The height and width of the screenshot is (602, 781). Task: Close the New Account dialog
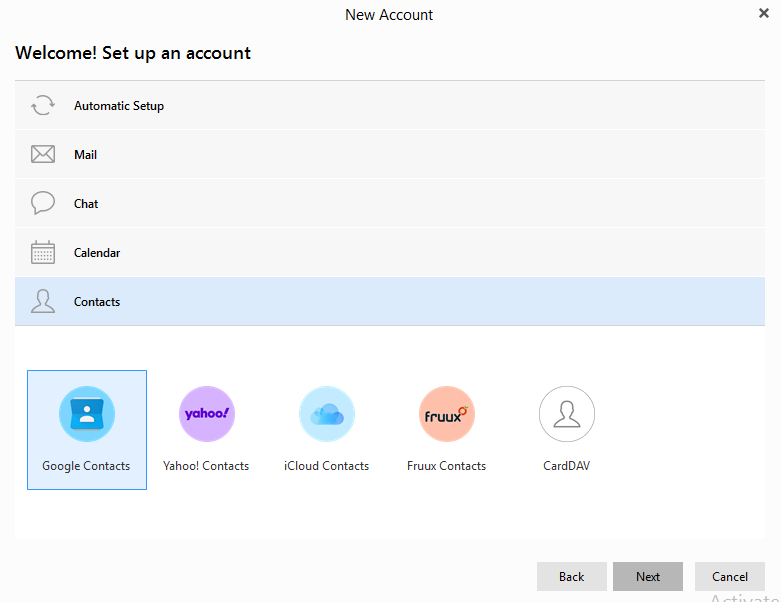(x=764, y=14)
